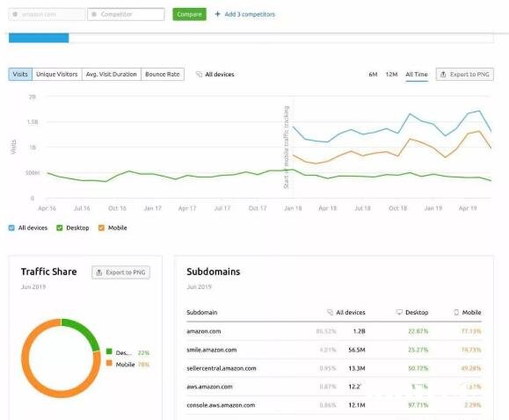Toggle the All devices legend checkbox
The image size is (509, 420).
(11, 228)
